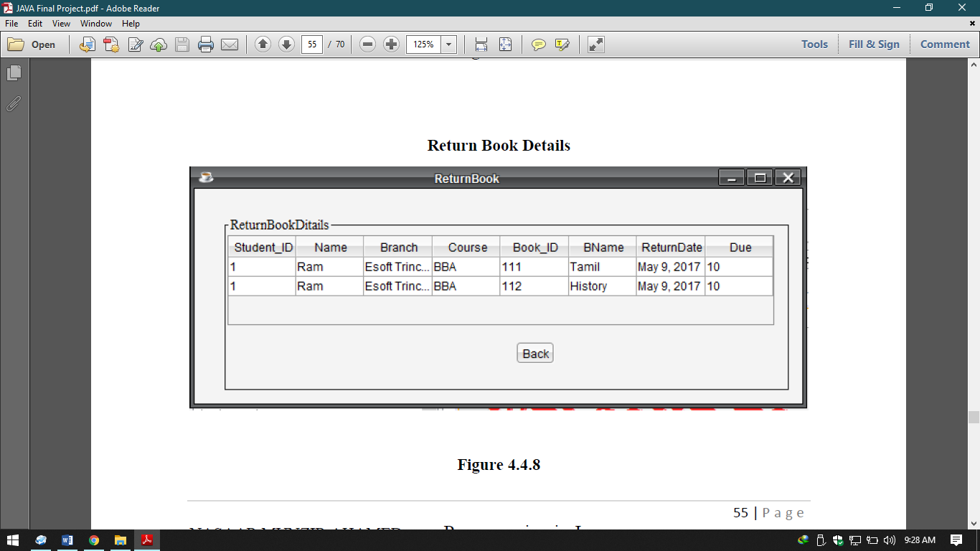
Task: Add a sticky note comment
Action: (538, 44)
